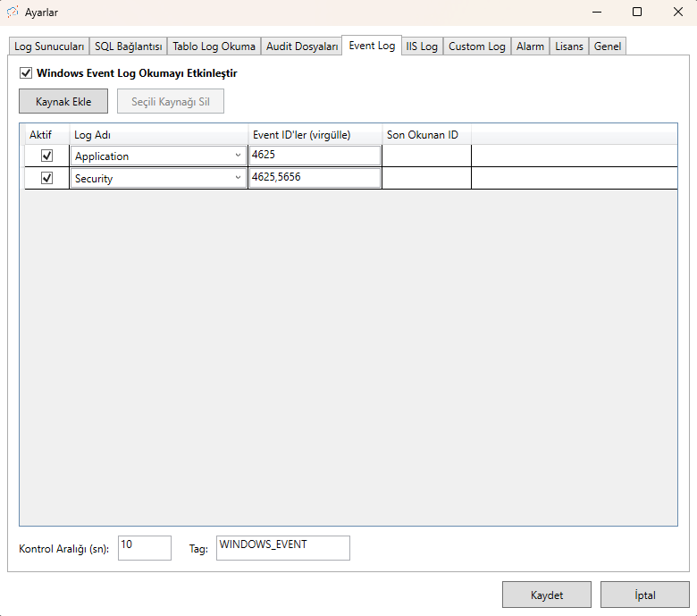Click the Log Adı column header
The width and height of the screenshot is (697, 616).
159,135
